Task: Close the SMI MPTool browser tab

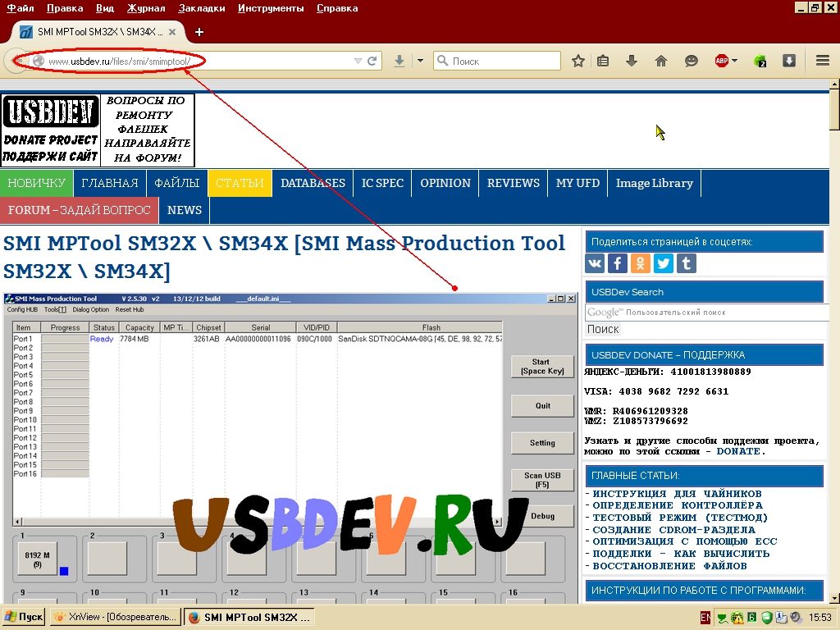Action: [172, 32]
